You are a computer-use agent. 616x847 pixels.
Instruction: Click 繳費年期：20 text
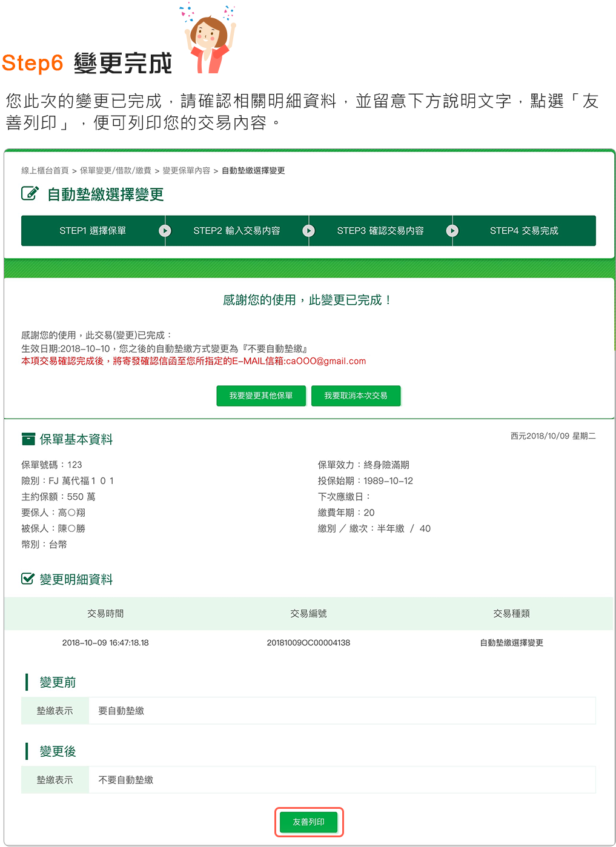point(346,513)
